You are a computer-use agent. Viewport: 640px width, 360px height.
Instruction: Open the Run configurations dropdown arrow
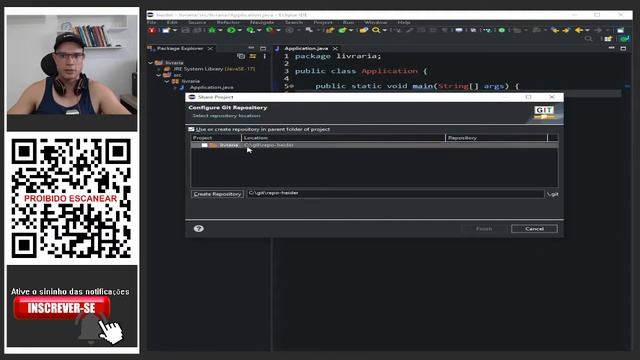[240, 30]
